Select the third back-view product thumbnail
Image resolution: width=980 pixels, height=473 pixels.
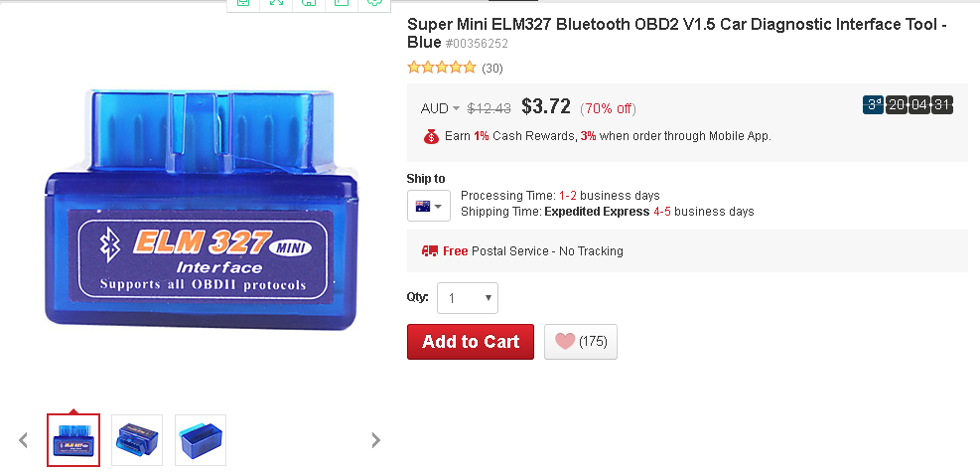[201, 439]
